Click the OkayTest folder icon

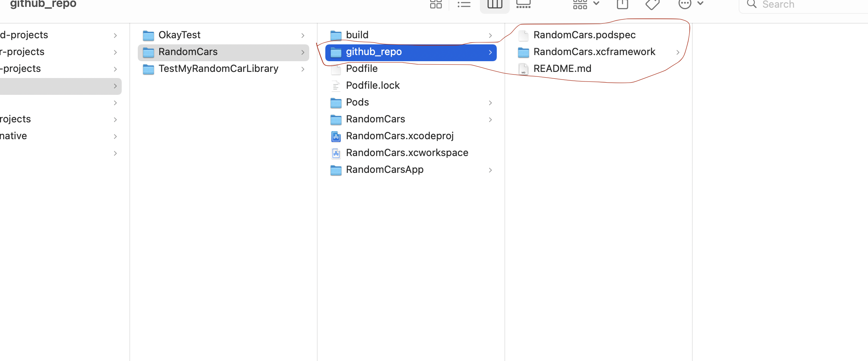(x=148, y=36)
